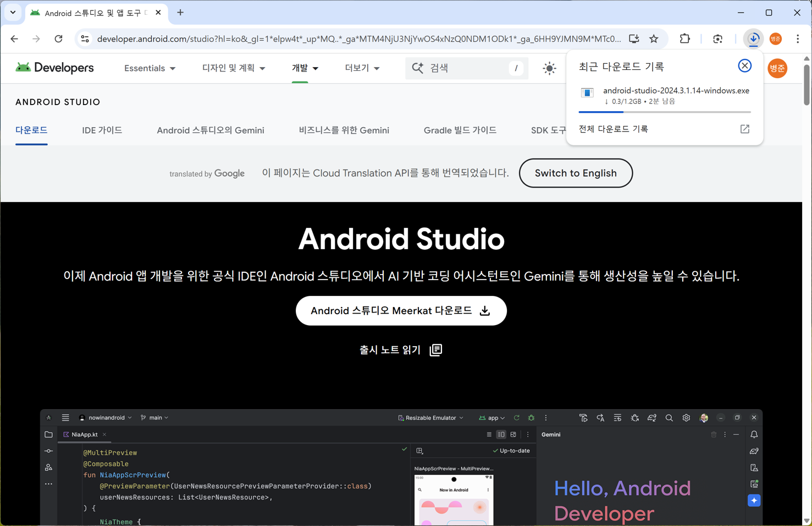Click the download progress bar
812x526 pixels.
pyautogui.click(x=665, y=112)
